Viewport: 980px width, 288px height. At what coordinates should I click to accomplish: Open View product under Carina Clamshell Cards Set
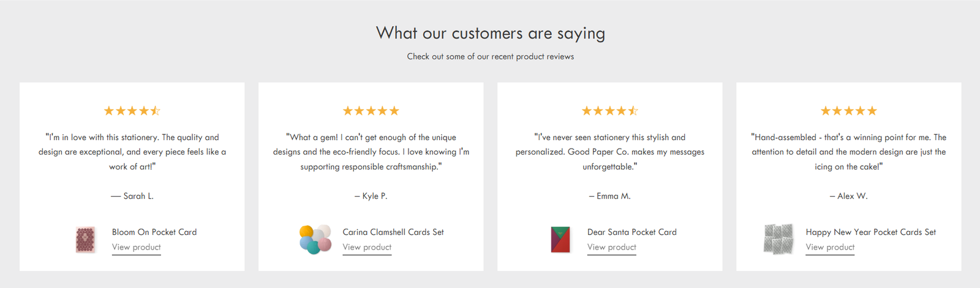[367, 247]
